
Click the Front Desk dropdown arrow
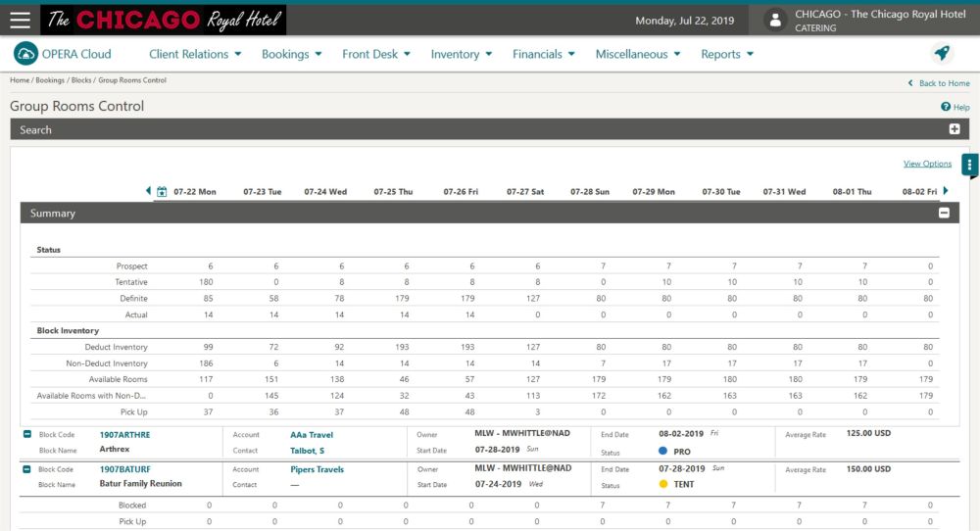(x=407, y=54)
